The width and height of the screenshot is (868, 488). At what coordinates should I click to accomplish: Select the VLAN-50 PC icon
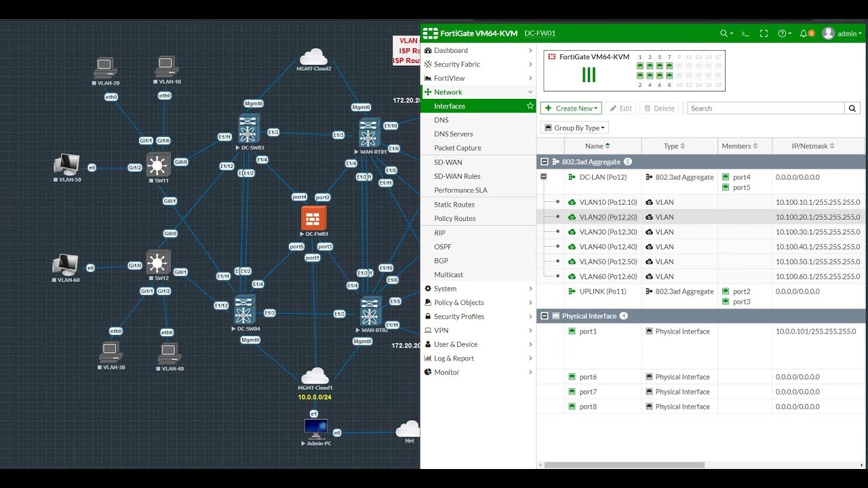(66, 165)
